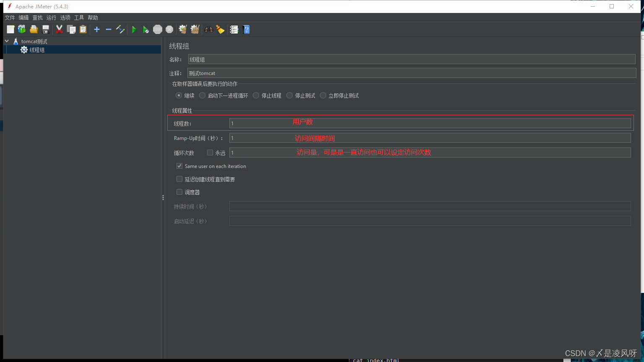The width and height of the screenshot is (644, 362).
Task: Enable 延迟创建线程直到需要 checkbox
Action: [179, 179]
